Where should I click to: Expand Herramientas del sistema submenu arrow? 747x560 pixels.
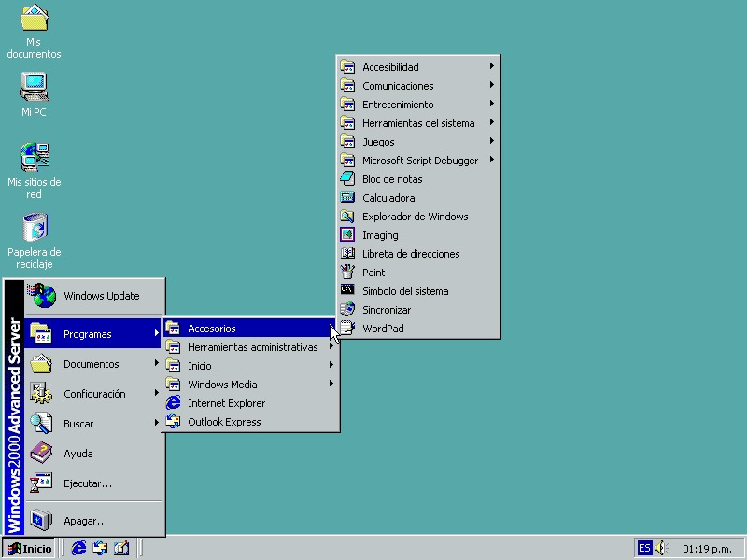(x=492, y=122)
